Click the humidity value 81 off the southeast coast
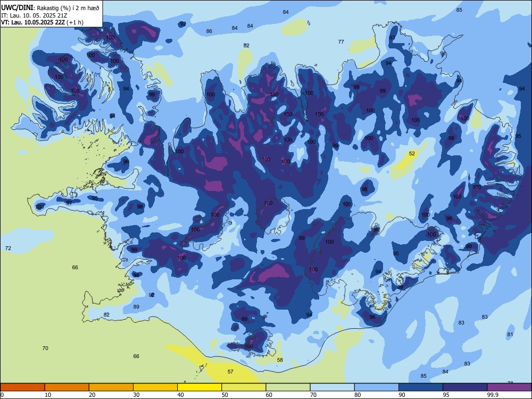Image resolution: width=532 pixels, height=399 pixels. (x=510, y=335)
